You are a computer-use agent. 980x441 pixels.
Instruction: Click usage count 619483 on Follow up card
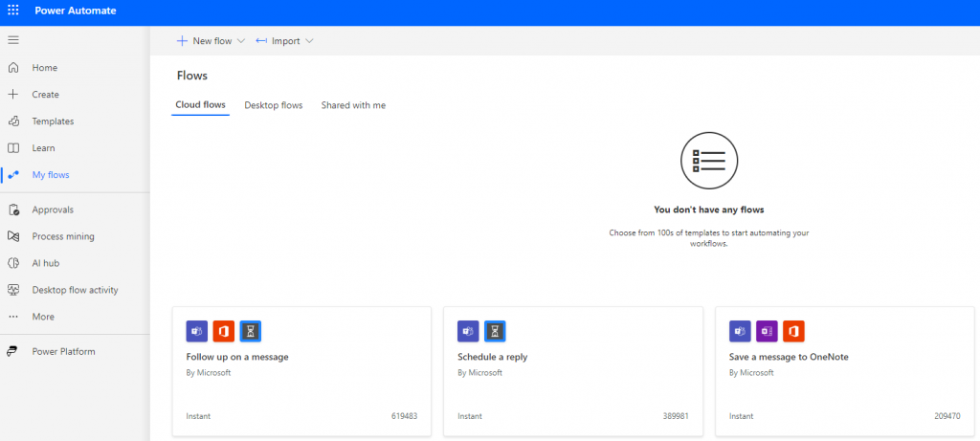405,416
